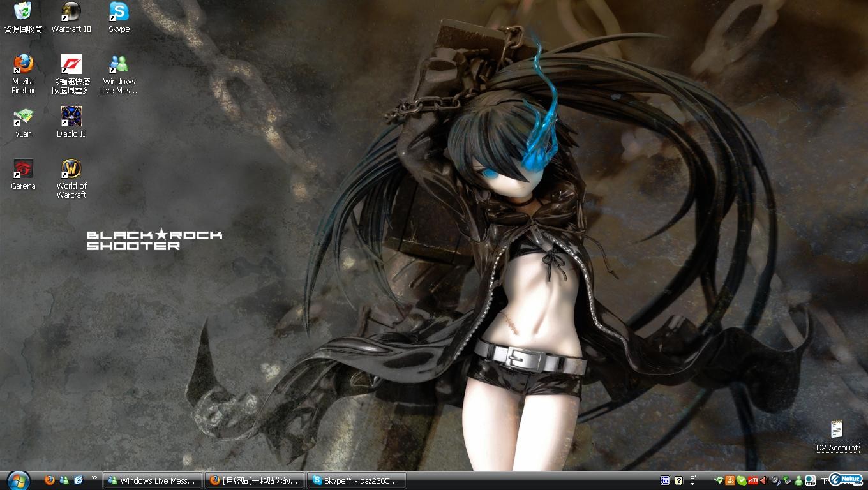This screenshot has height=490, width=868.
Task: Open the language bar options dropdown arrow
Action: (693, 484)
